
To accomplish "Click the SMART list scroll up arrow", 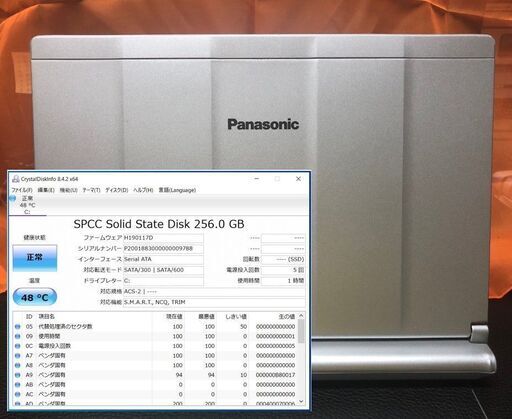I will click(301, 316).
